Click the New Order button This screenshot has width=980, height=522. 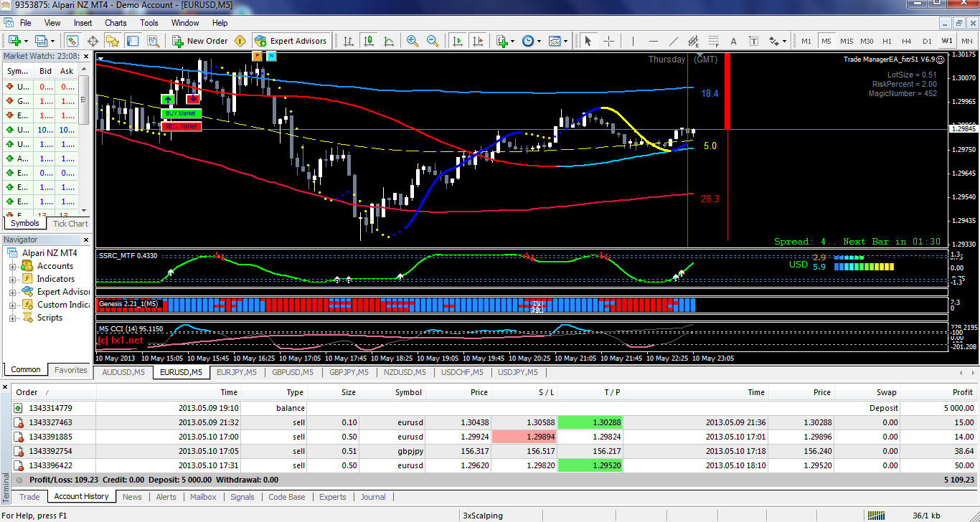pos(199,41)
